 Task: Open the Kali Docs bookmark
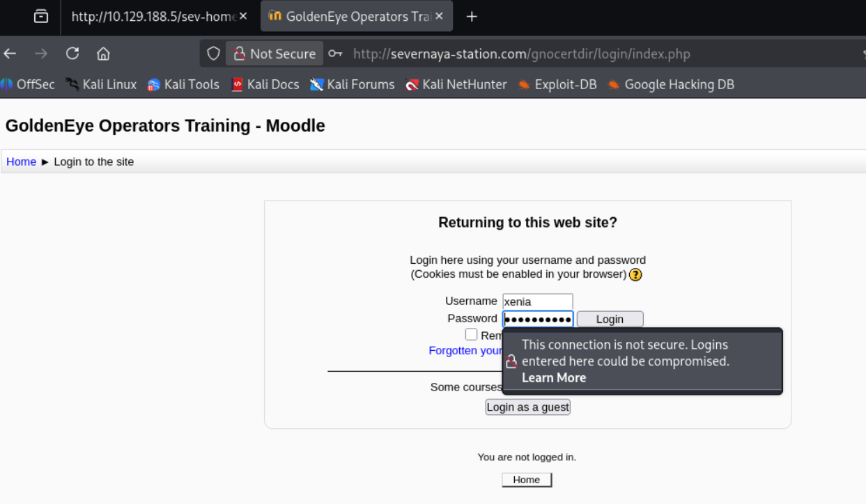pyautogui.click(x=265, y=84)
